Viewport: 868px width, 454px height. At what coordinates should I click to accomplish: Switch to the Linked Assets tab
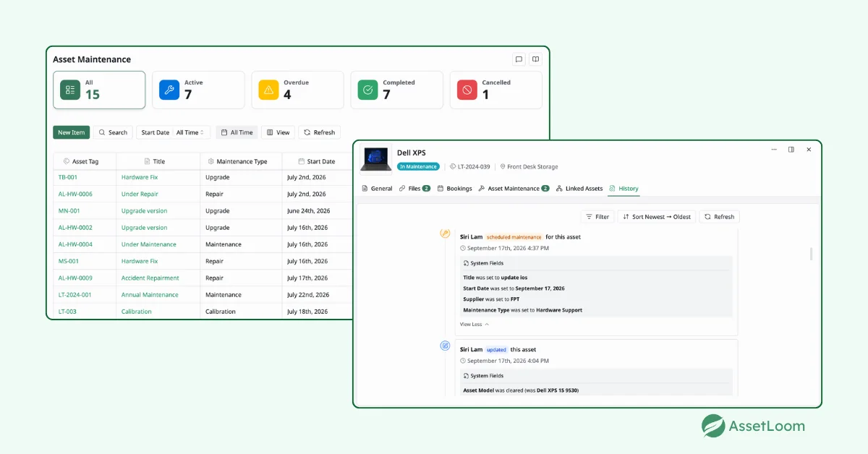(x=579, y=189)
